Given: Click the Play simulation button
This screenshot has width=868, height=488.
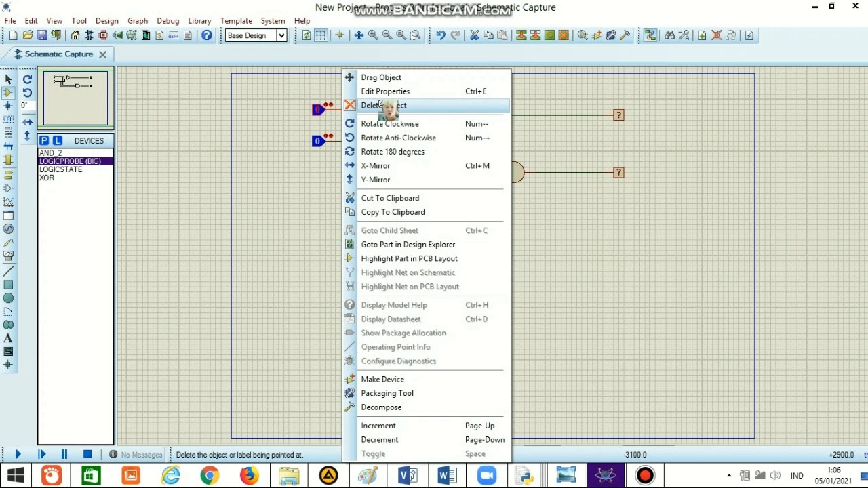Looking at the screenshot, I should pos(18,454).
